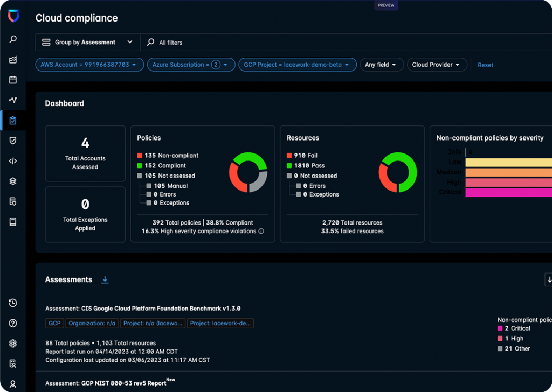Click the settings gear in the sidebar

coord(12,343)
